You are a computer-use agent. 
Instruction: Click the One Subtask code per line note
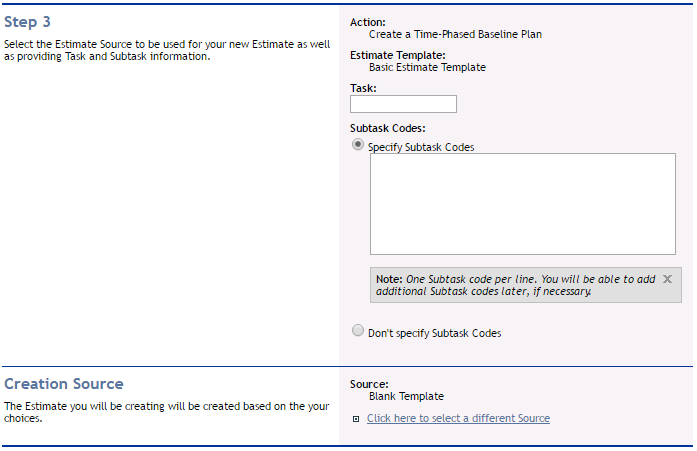point(516,285)
